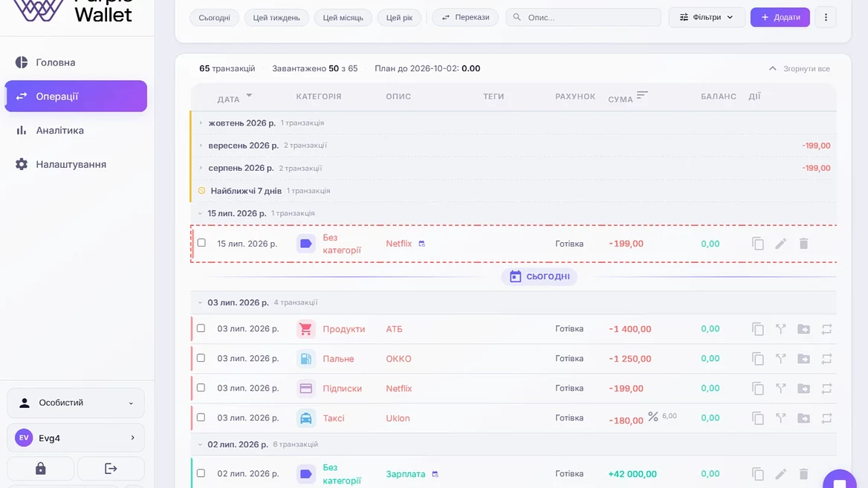
Task: Edit the 15 лип. Netflix transaction
Action: click(x=780, y=244)
